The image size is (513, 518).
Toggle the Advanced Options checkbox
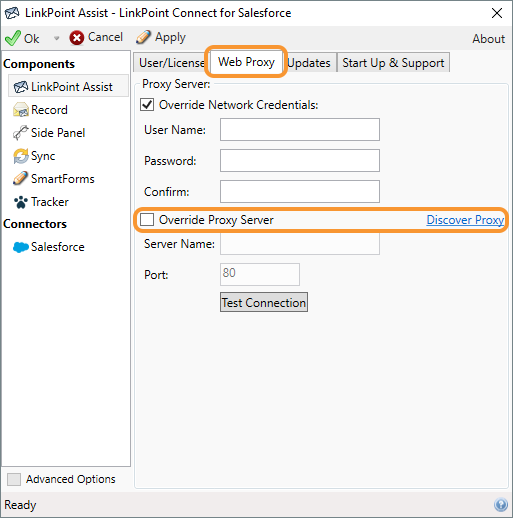click(x=14, y=479)
